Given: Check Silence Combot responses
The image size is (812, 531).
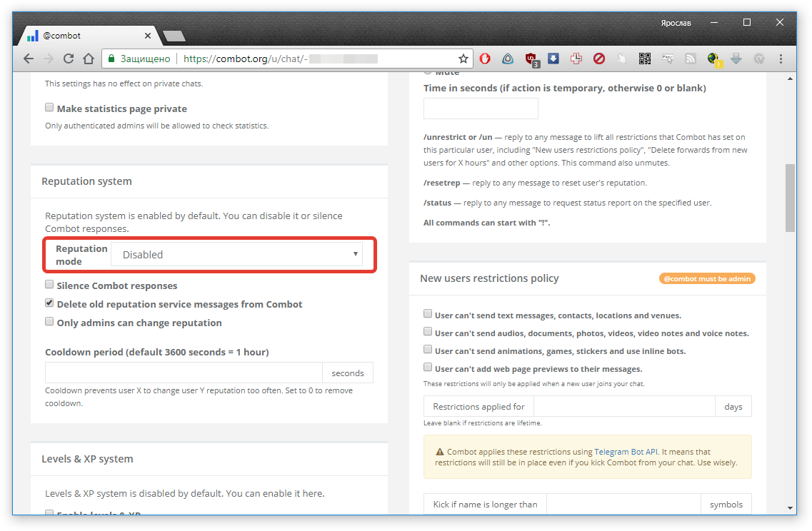Looking at the screenshot, I should pos(49,284).
